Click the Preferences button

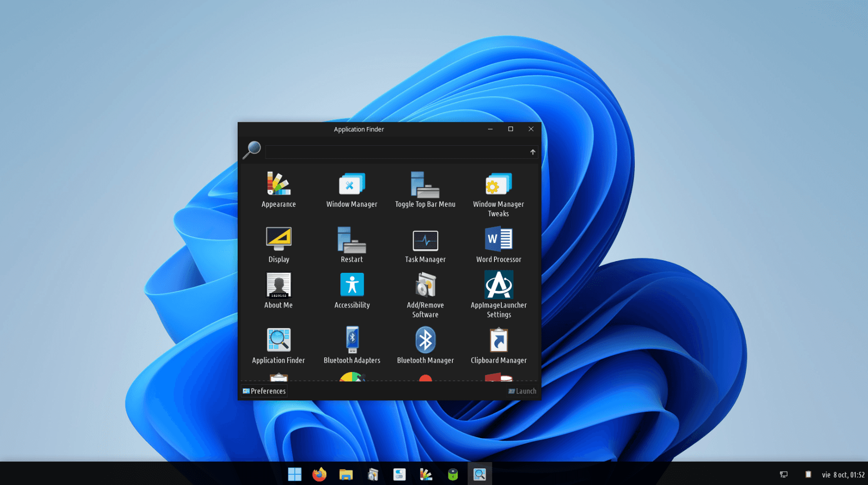[264, 391]
